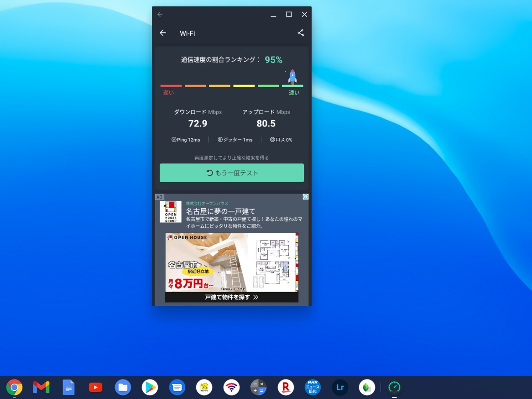This screenshot has height=399, width=532.
Task: Click the ロス 0% indicator
Action: [x=281, y=140]
